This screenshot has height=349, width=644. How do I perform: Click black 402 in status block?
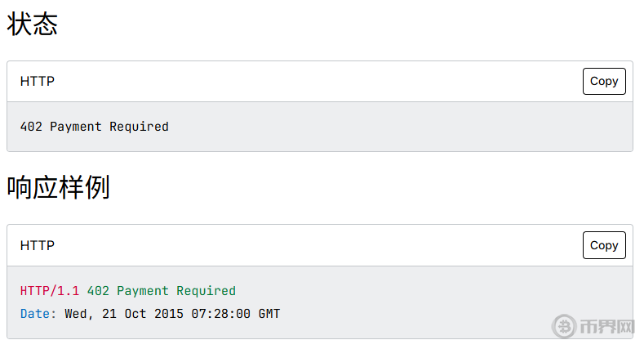[x=31, y=127]
